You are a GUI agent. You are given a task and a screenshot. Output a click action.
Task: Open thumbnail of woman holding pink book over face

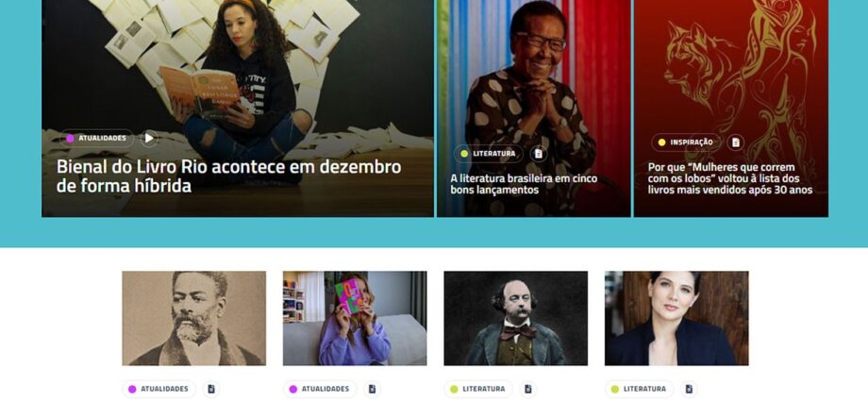pos(355,318)
